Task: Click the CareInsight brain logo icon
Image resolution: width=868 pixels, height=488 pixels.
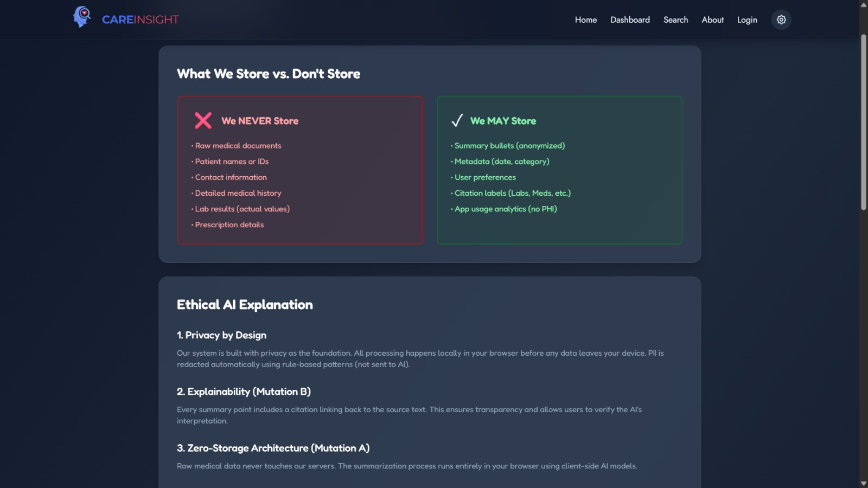Action: (x=82, y=18)
